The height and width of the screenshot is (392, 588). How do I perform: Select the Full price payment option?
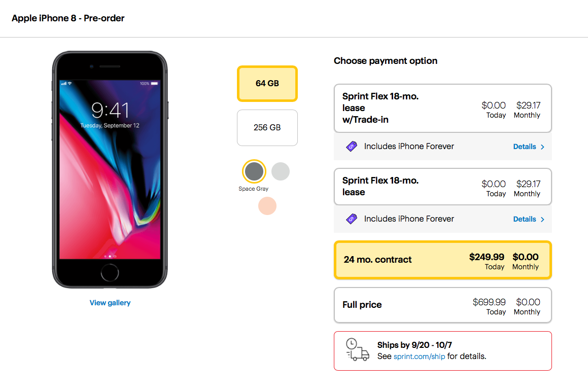click(x=442, y=305)
